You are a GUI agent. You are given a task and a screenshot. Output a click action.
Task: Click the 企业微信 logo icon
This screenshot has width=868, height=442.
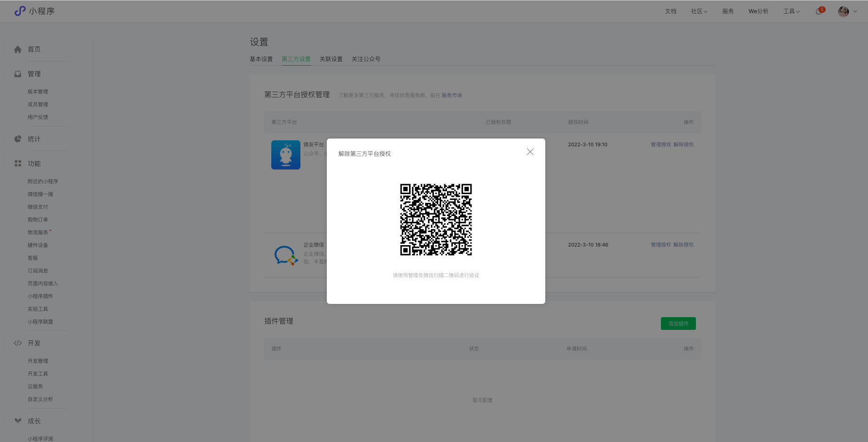point(286,255)
